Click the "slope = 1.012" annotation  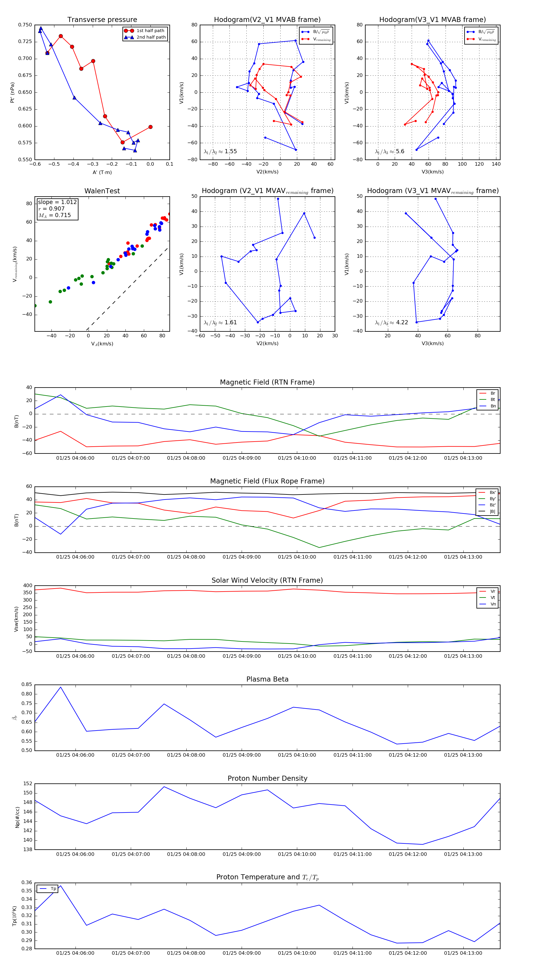(57, 202)
